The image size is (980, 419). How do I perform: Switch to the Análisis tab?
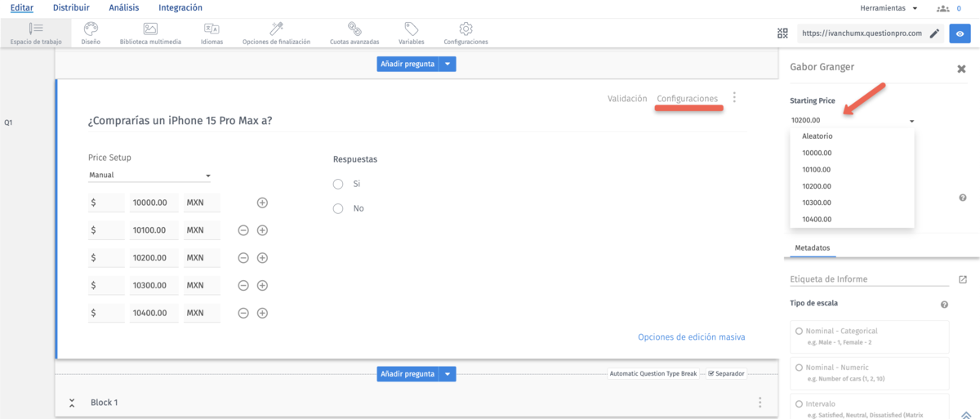click(x=123, y=7)
